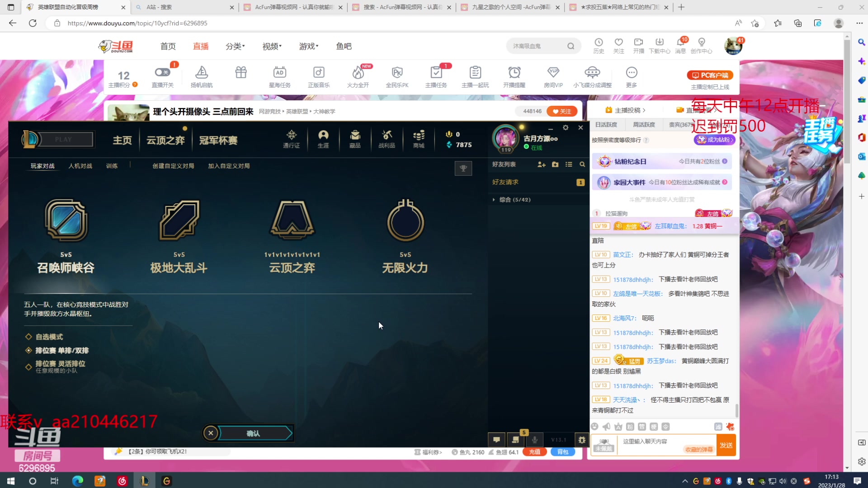The height and width of the screenshot is (488, 868).
Task: Click 成为钻粉 button
Action: (714, 140)
